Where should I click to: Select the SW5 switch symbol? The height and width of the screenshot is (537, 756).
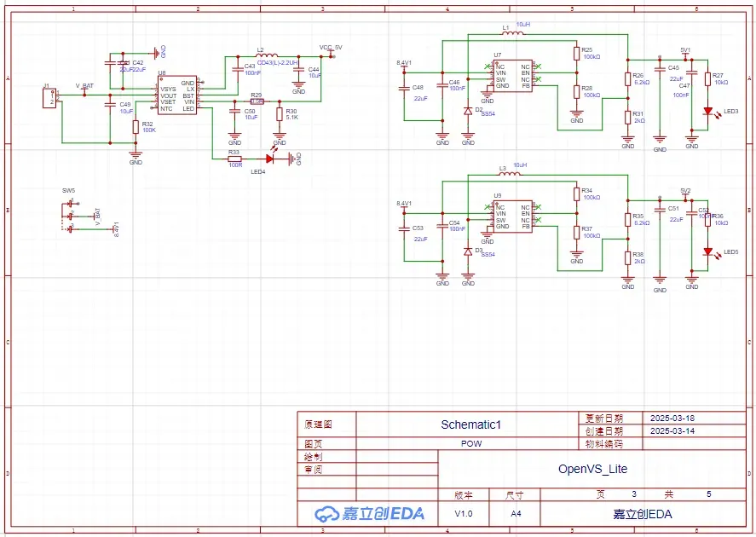click(70, 216)
